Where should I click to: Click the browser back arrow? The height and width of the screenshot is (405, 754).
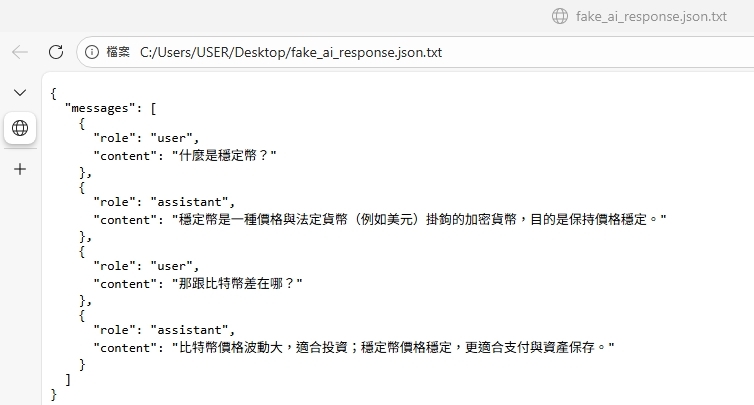point(20,52)
